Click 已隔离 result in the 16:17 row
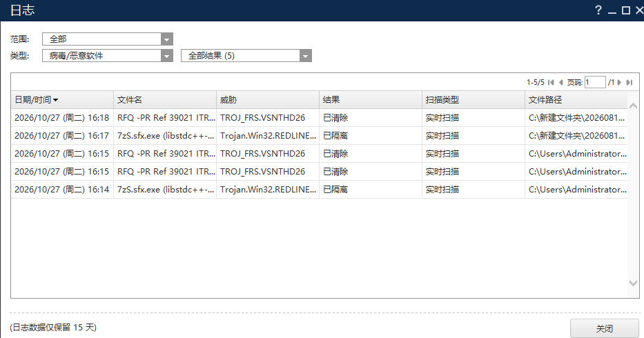The width and height of the screenshot is (644, 338). [x=335, y=135]
